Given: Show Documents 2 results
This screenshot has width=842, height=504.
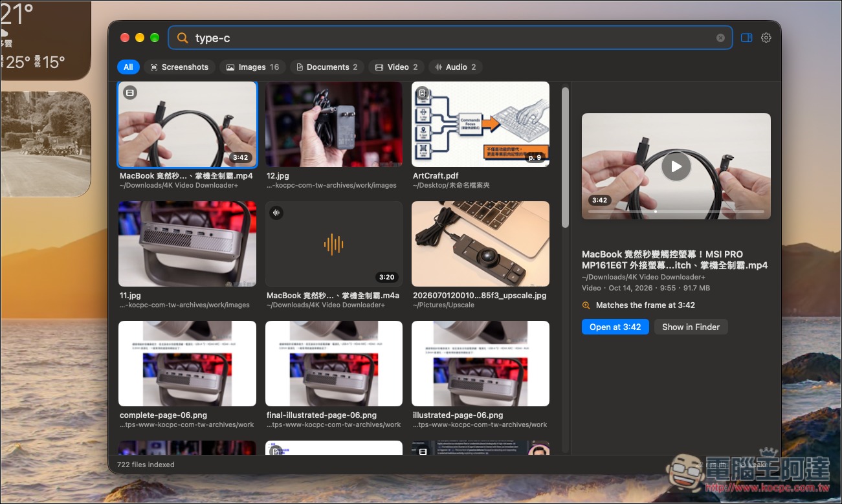Looking at the screenshot, I should click(327, 67).
